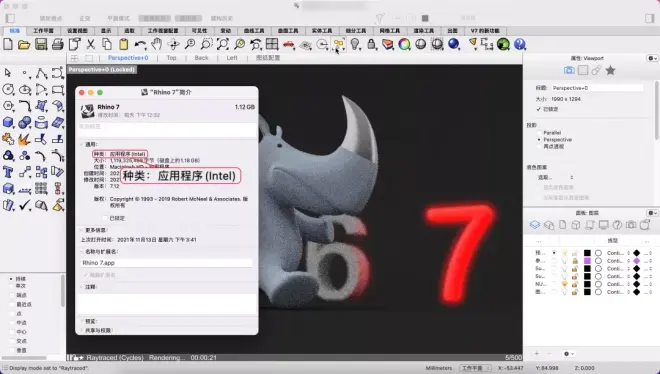Toggle the 端点 osnap checkbox
The width and height of the screenshot is (660, 374).
(x=12, y=295)
